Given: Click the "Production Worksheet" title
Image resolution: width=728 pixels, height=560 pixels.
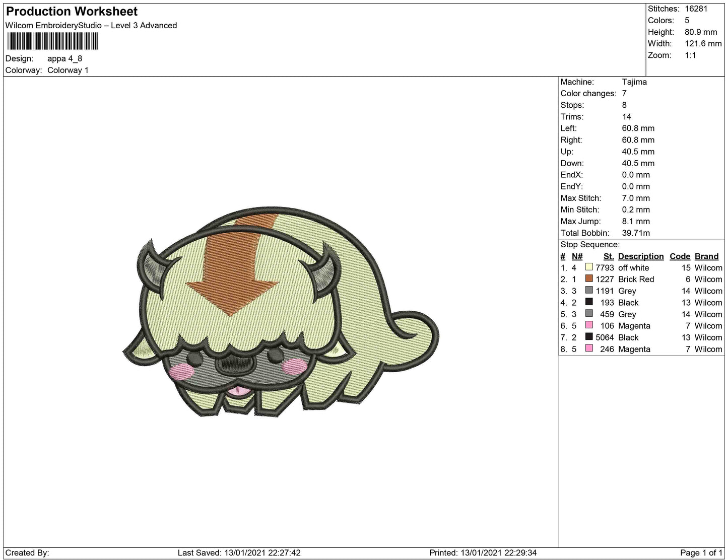Looking at the screenshot, I should [x=72, y=12].
